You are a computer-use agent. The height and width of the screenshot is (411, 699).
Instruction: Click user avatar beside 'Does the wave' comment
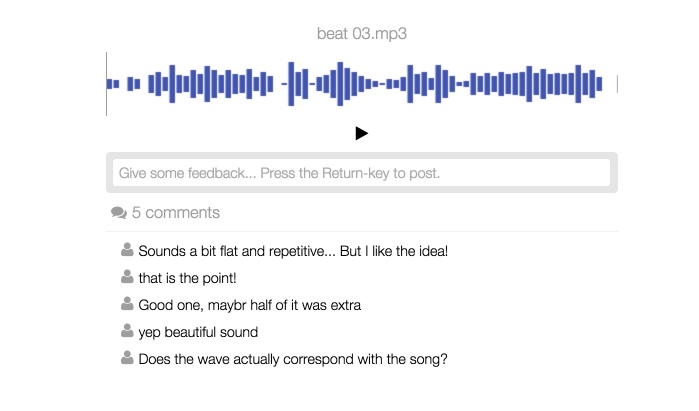click(x=127, y=357)
